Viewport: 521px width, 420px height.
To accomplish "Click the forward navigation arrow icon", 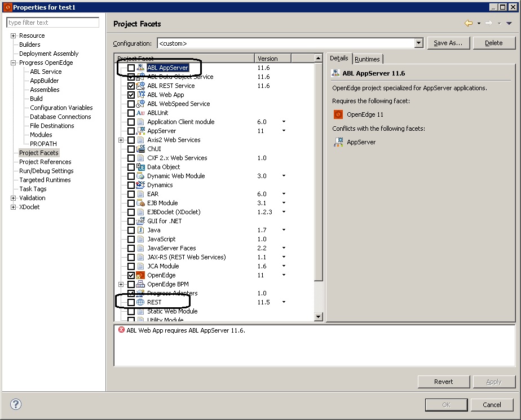I will click(489, 23).
